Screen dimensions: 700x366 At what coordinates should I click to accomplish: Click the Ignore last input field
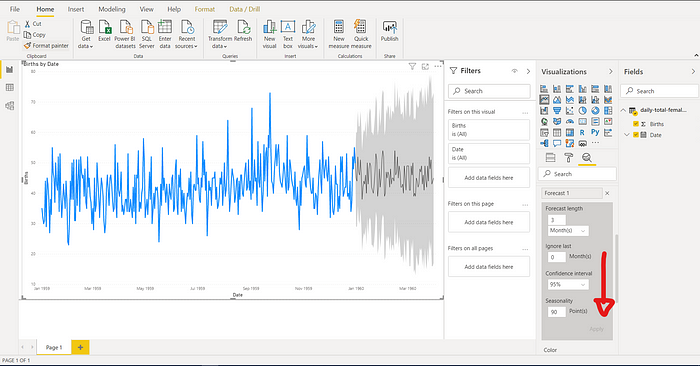click(x=557, y=257)
